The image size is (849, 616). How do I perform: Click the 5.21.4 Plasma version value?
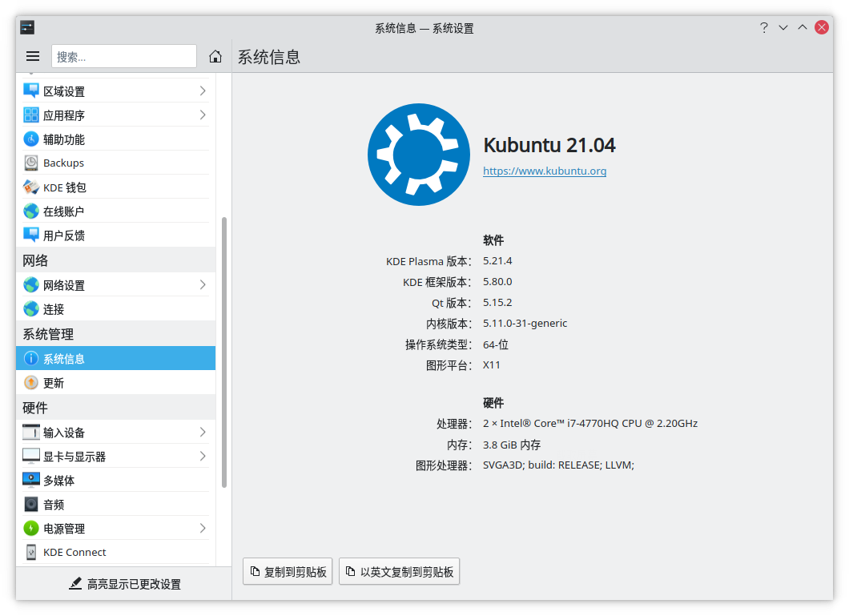click(497, 261)
